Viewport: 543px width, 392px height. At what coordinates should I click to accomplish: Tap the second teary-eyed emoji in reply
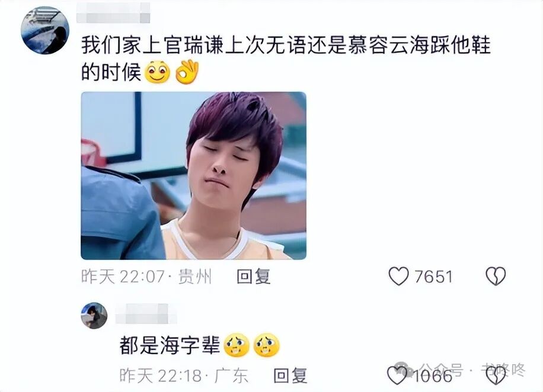266,345
